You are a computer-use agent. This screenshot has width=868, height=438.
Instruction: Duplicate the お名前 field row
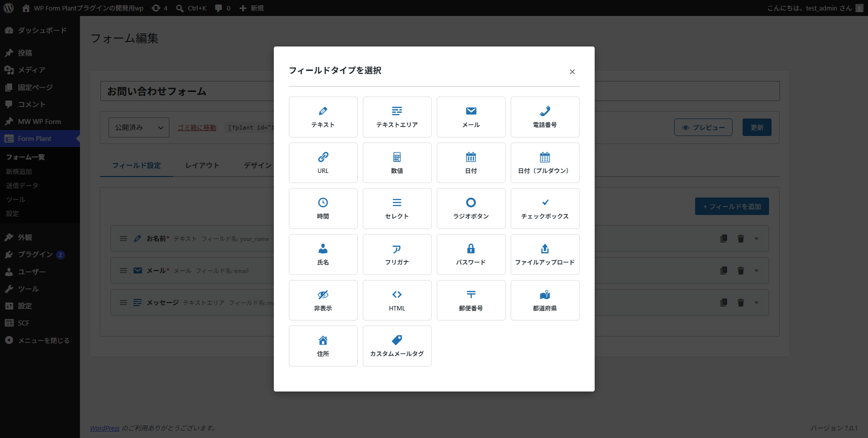(x=724, y=238)
